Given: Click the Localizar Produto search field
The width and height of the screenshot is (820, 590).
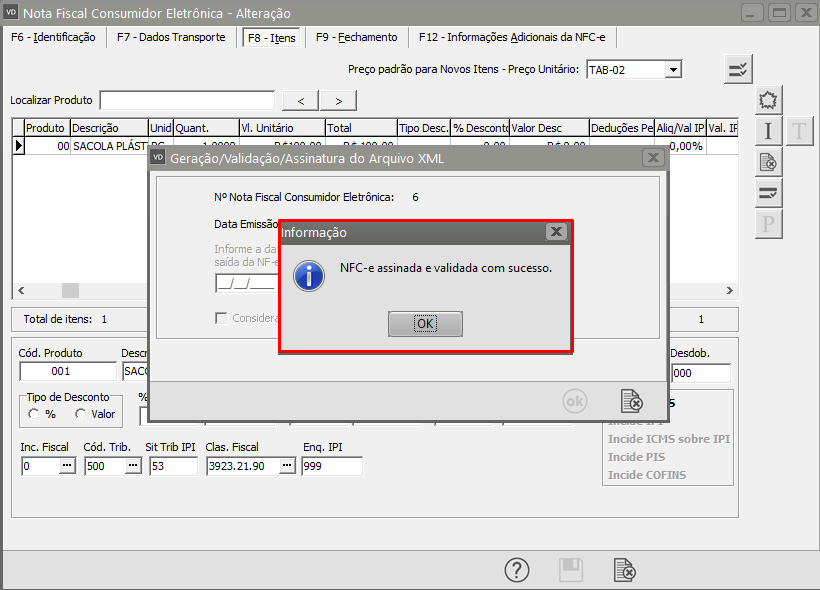Looking at the screenshot, I should point(187,100).
